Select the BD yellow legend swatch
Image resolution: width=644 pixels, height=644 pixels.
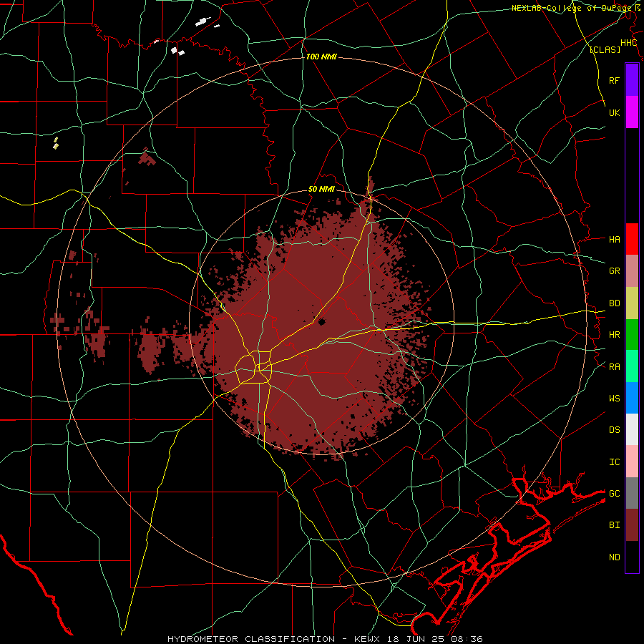point(632,303)
